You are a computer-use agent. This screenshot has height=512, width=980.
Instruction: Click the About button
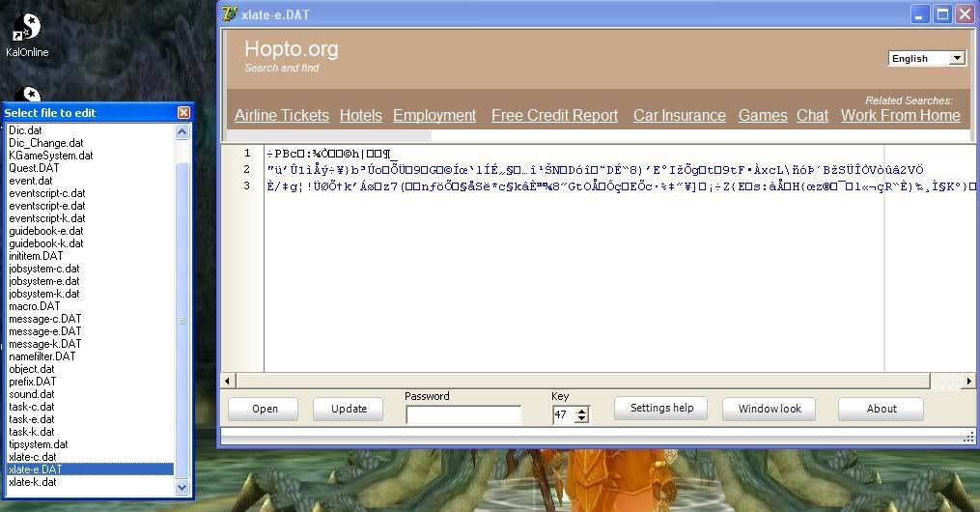[x=881, y=409]
